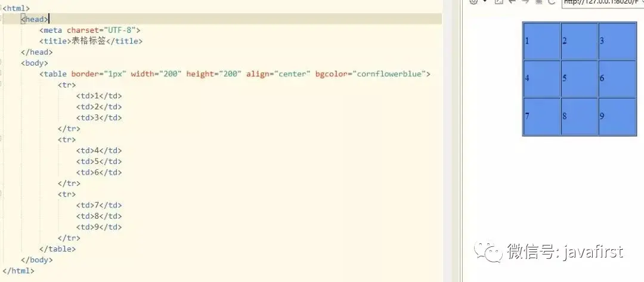
Task: Stop loading the preview page
Action: (x=538, y=2)
